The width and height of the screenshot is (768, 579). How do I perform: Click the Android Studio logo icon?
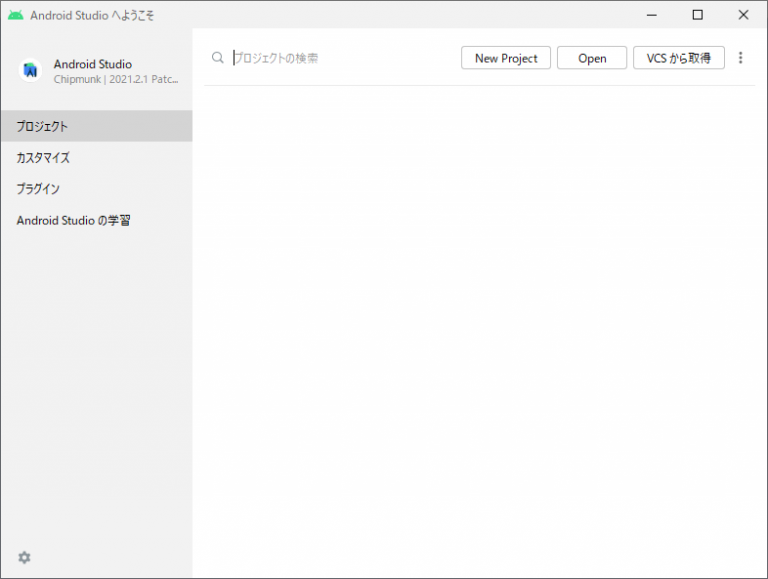[30, 70]
